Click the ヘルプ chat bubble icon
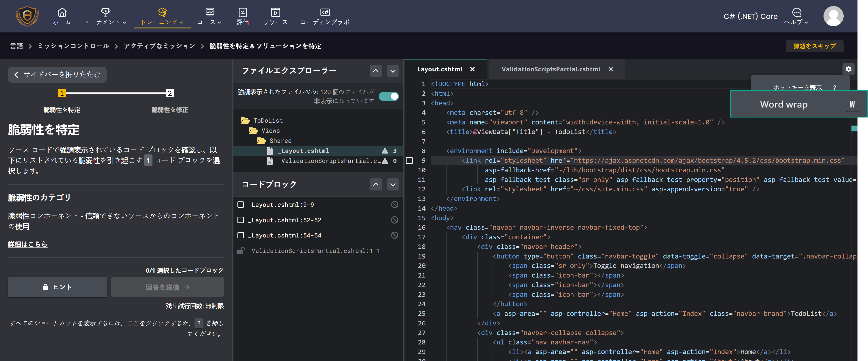 click(797, 12)
